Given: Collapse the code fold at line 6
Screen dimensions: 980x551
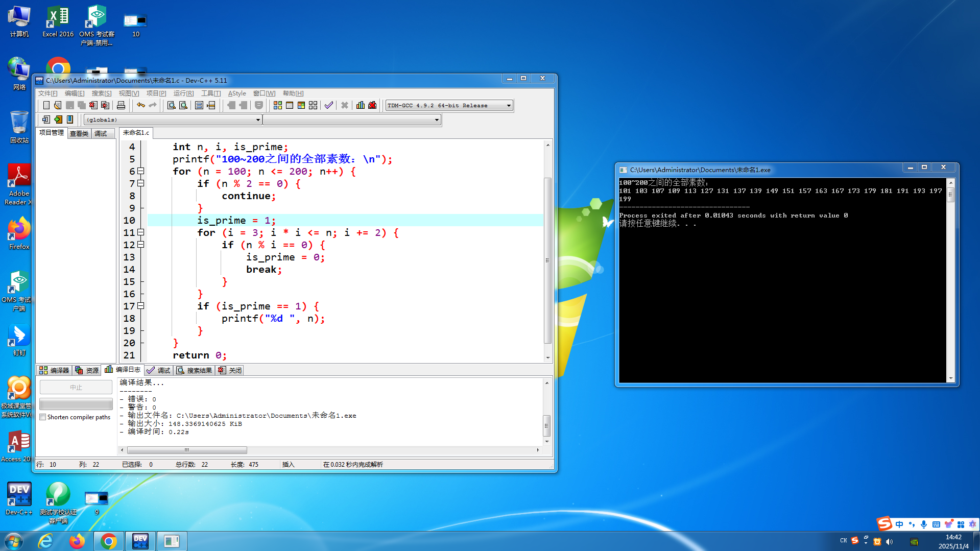Looking at the screenshot, I should click(141, 171).
